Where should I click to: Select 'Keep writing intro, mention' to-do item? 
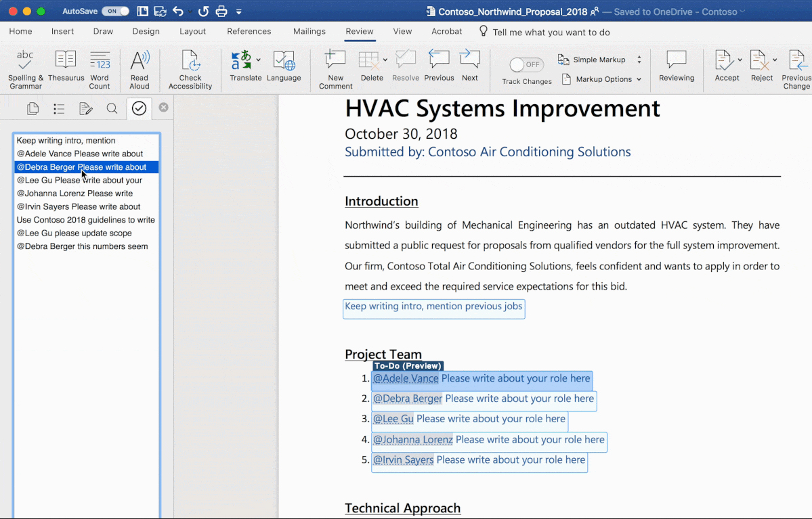click(x=87, y=140)
